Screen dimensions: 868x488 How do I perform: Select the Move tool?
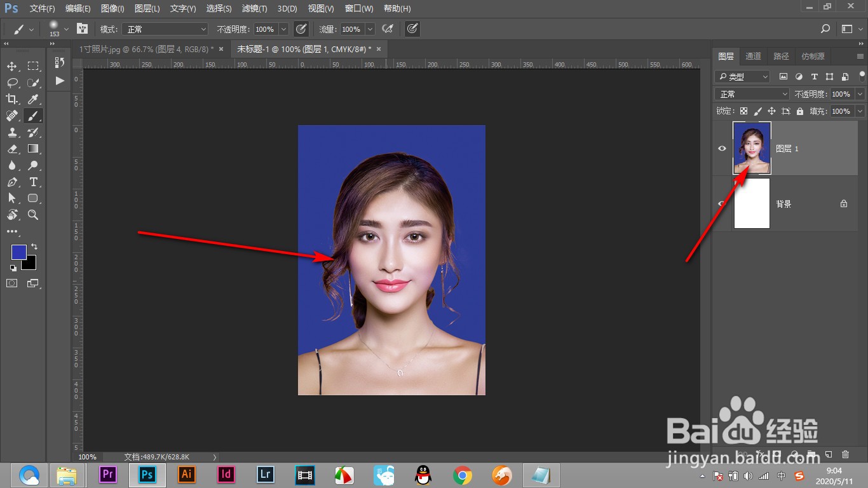[x=11, y=66]
